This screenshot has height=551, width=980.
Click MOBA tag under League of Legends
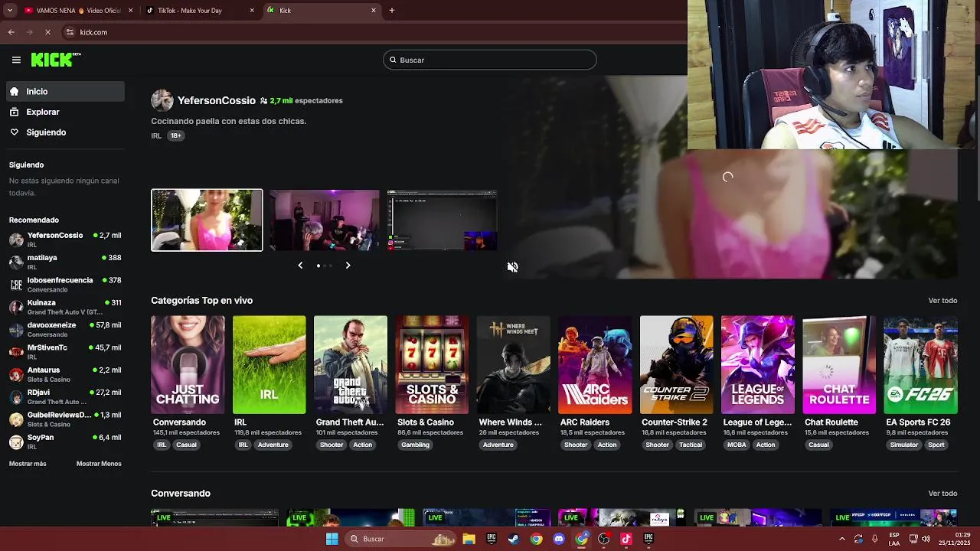(x=737, y=445)
